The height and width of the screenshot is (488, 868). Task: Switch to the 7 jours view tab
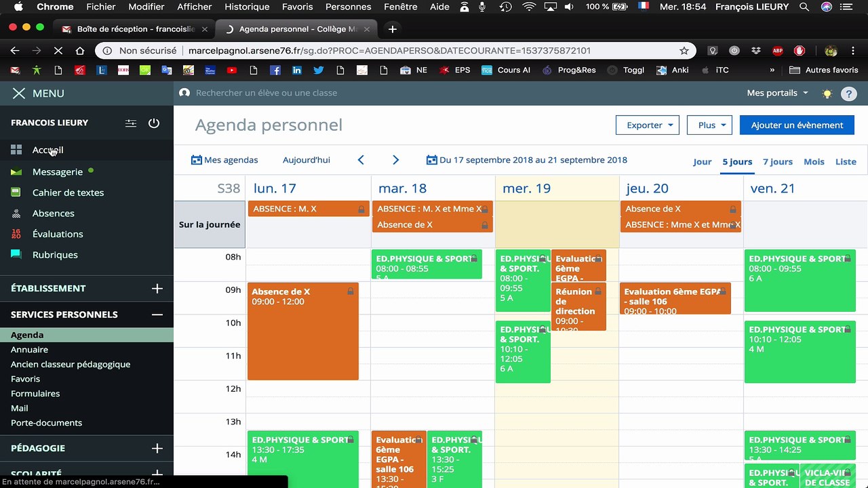(778, 161)
